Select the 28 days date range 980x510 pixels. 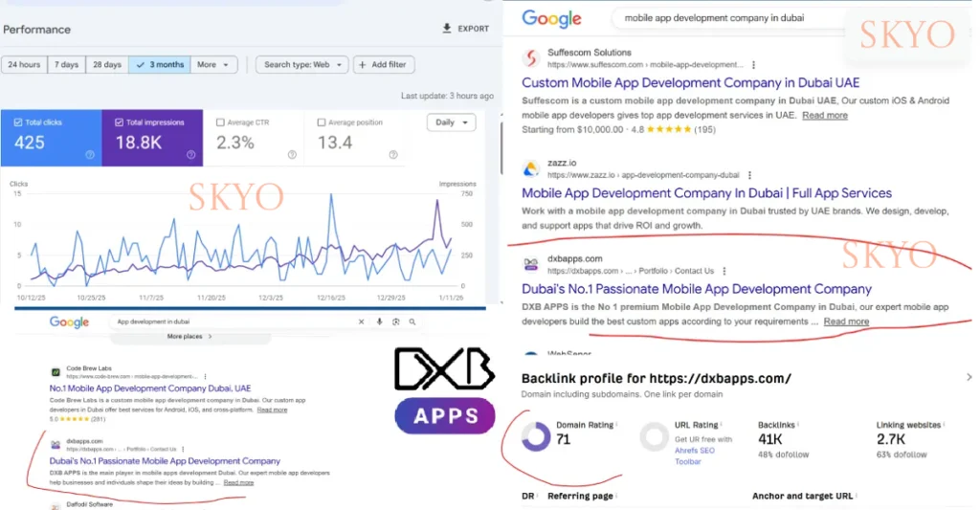(x=107, y=64)
